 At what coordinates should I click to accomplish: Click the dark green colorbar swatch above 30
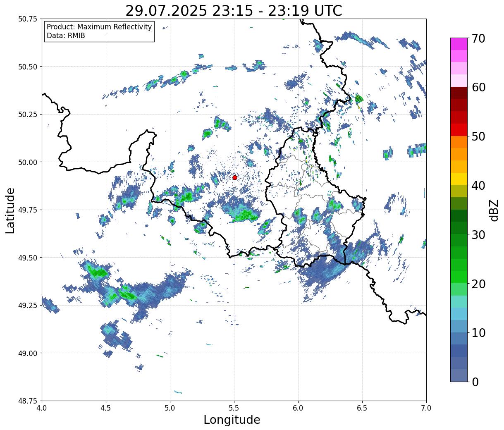coord(459,215)
